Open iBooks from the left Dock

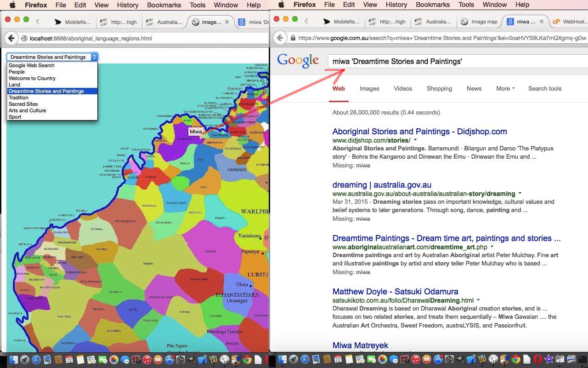158,360
